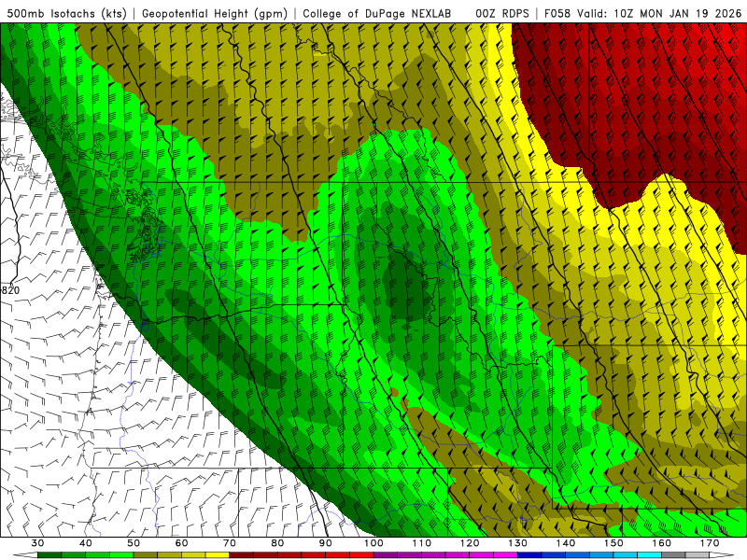Click the right arrow end of color bar
Viewport: 747px width, 560px height.
pyautogui.click(x=722, y=554)
